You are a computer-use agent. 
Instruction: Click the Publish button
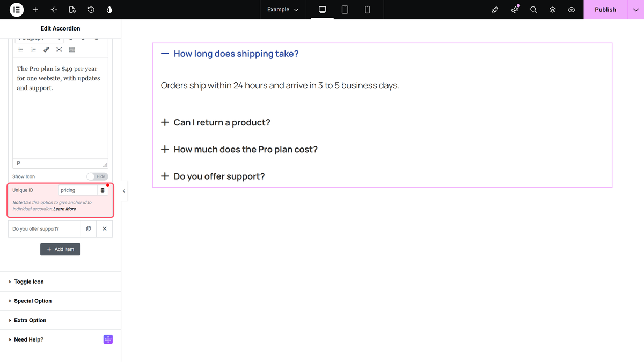(x=605, y=10)
